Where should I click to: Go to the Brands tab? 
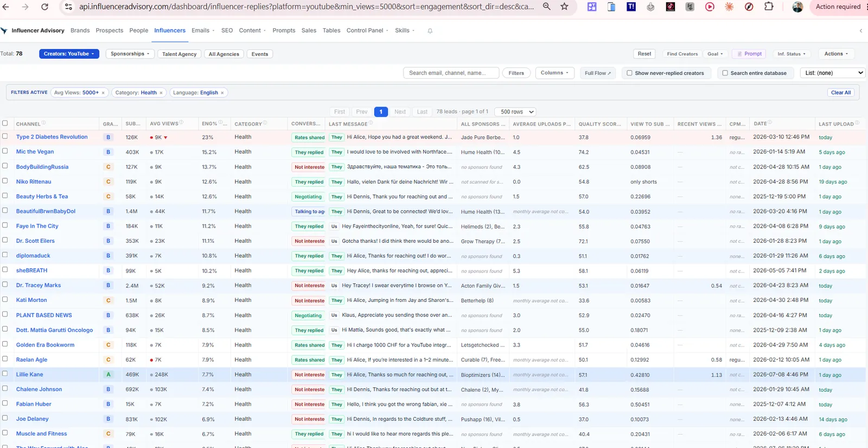pyautogui.click(x=80, y=30)
